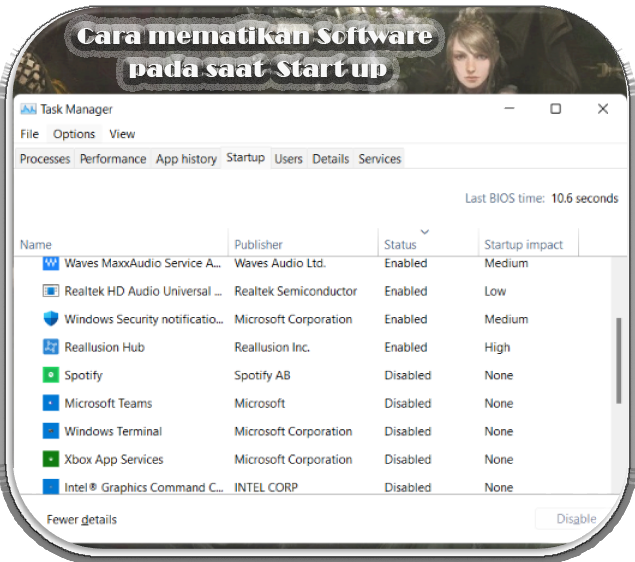The image size is (635, 562).
Task: Open the Services tab
Action: point(379,159)
